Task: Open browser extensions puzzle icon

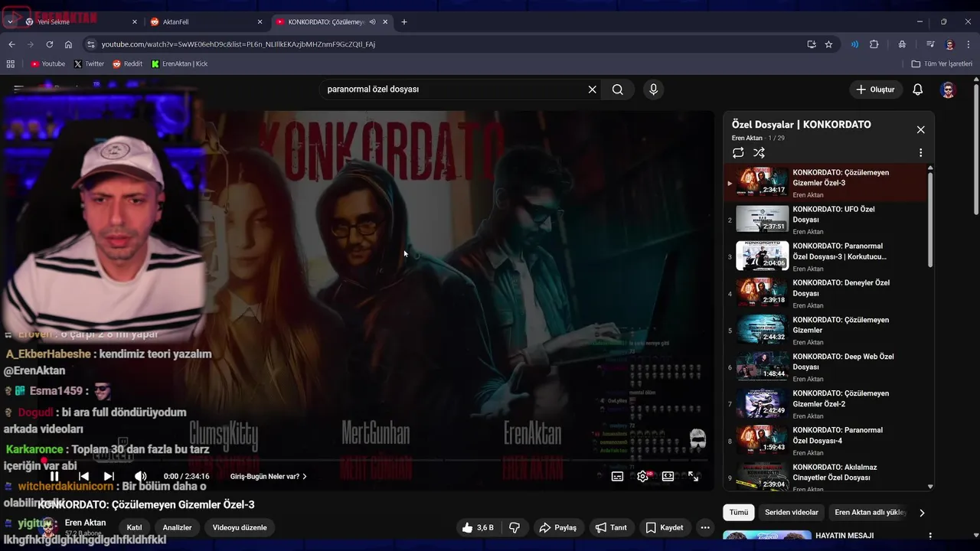Action: (x=874, y=44)
